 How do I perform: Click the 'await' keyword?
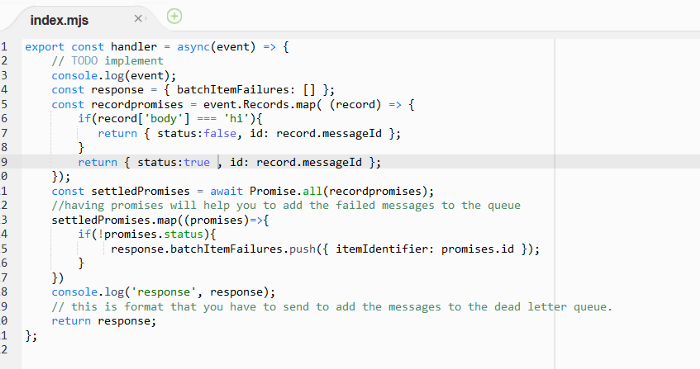coord(226,191)
